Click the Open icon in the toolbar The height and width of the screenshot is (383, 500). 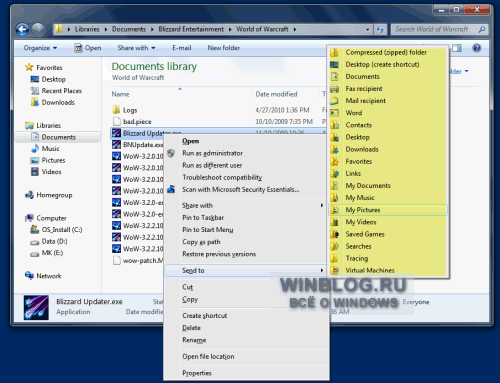pos(78,48)
